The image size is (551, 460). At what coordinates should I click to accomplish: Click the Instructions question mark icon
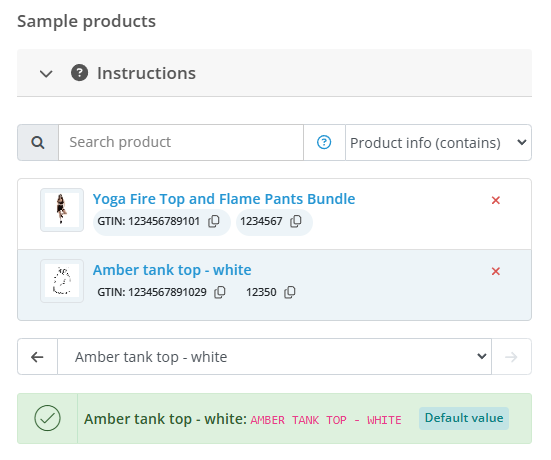click(x=79, y=73)
